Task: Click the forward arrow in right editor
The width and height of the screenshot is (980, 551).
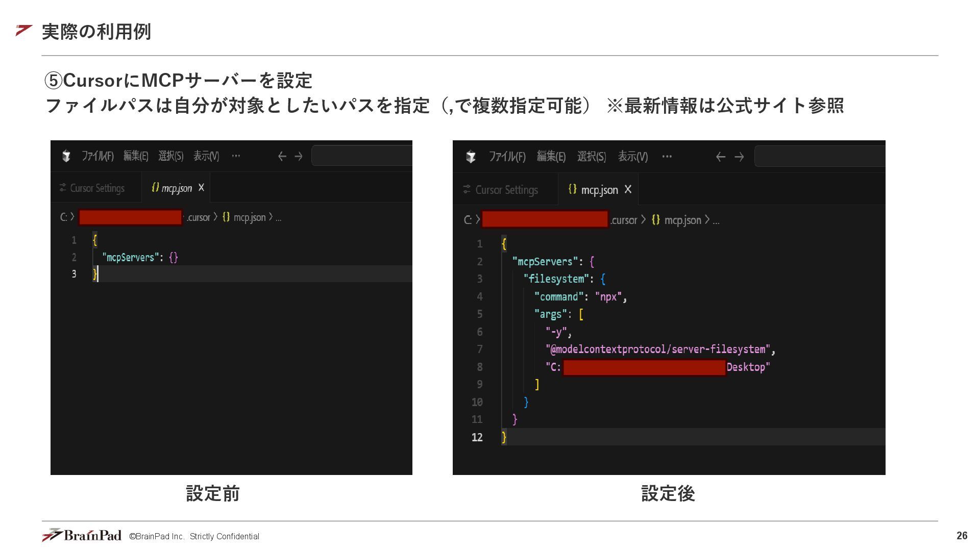Action: pos(739,157)
